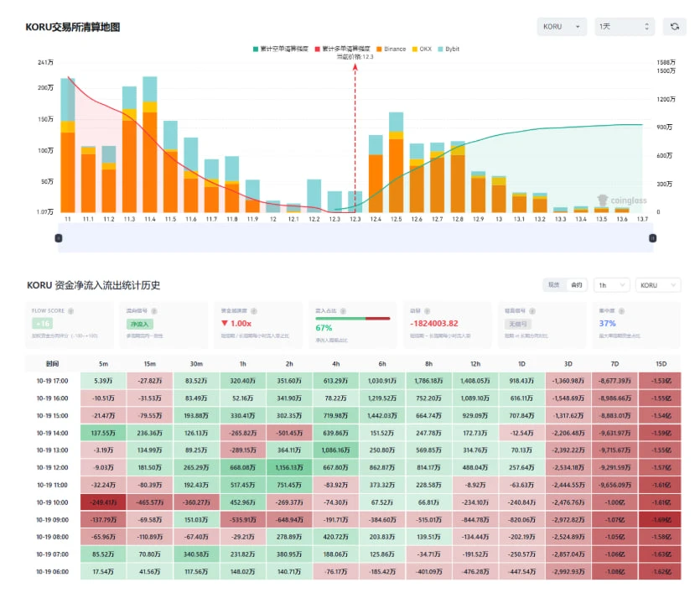Toggle the cumulative short liquidation legend (green)
The height and width of the screenshot is (593, 700).
[280, 49]
